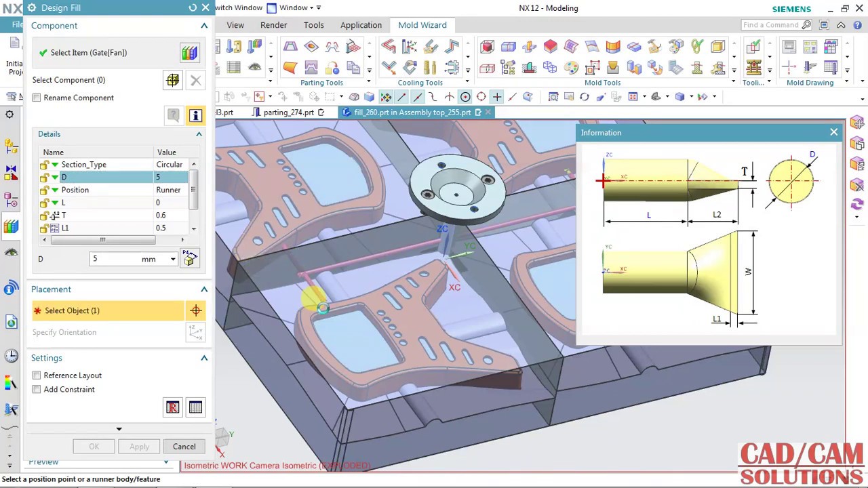The height and width of the screenshot is (488, 868).
Task: Click the Hole Table icon in Mold Drawing
Action: [x=831, y=47]
